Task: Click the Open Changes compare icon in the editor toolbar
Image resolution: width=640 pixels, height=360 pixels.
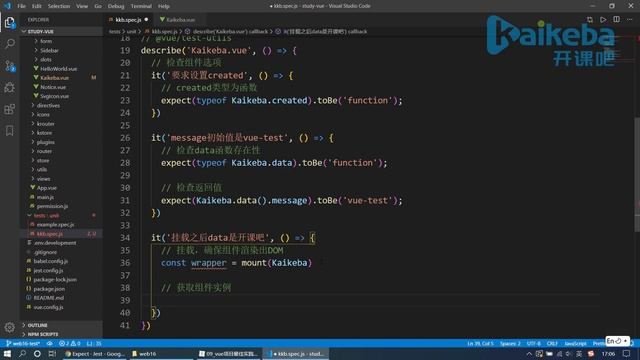Action: [589, 20]
